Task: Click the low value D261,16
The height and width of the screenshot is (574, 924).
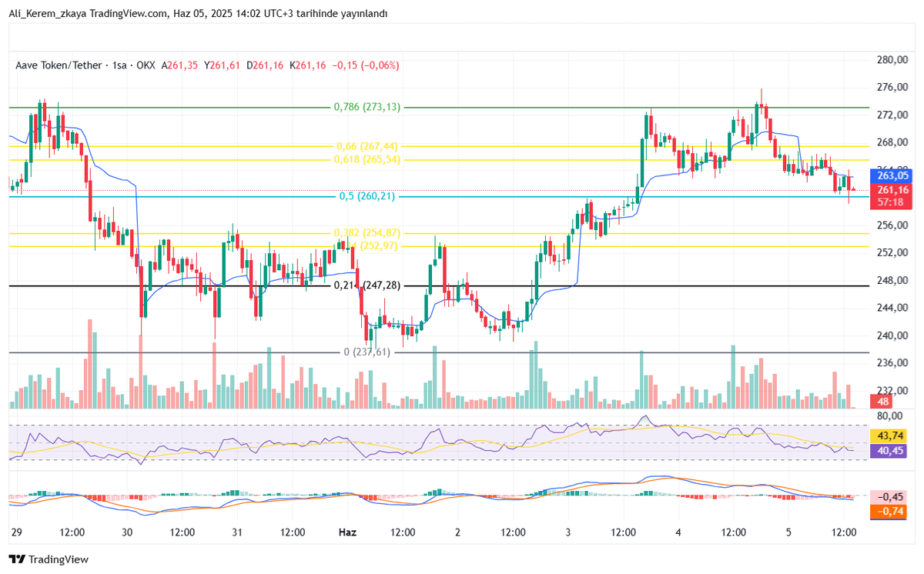Action: click(x=265, y=65)
